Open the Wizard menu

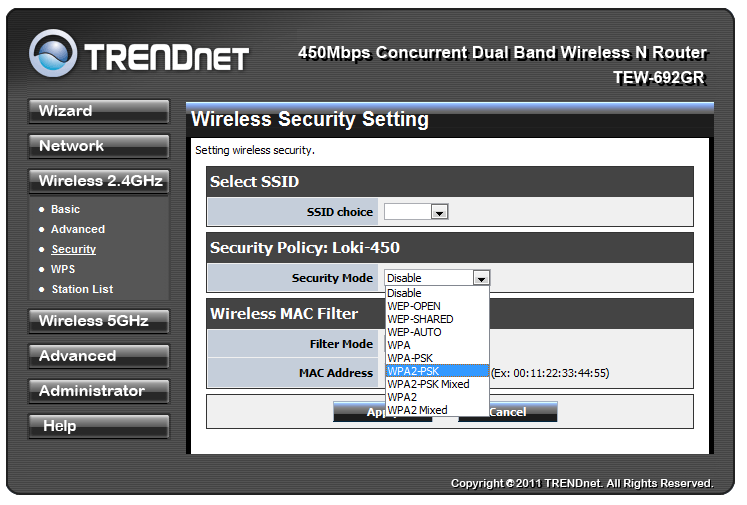click(99, 111)
